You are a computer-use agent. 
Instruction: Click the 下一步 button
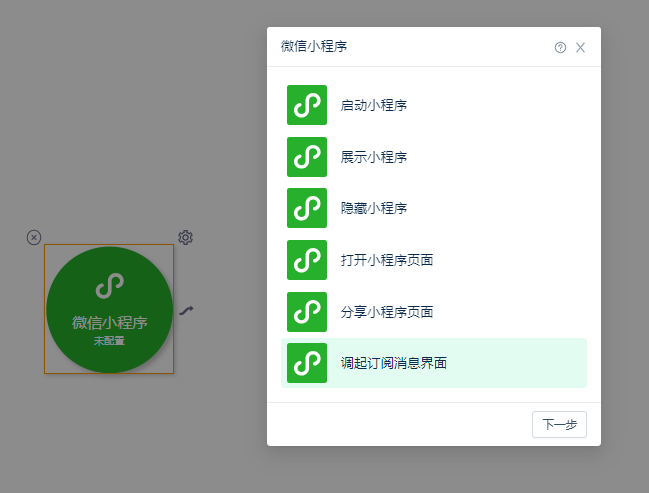559,424
